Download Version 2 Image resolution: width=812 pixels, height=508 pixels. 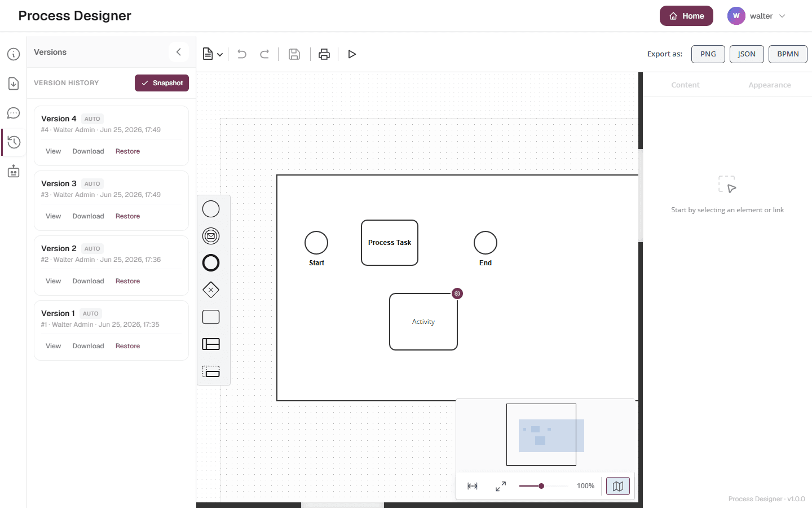89,281
